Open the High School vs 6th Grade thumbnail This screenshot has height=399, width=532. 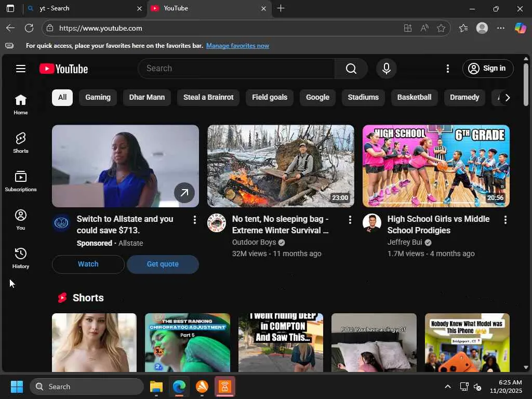[x=436, y=166]
